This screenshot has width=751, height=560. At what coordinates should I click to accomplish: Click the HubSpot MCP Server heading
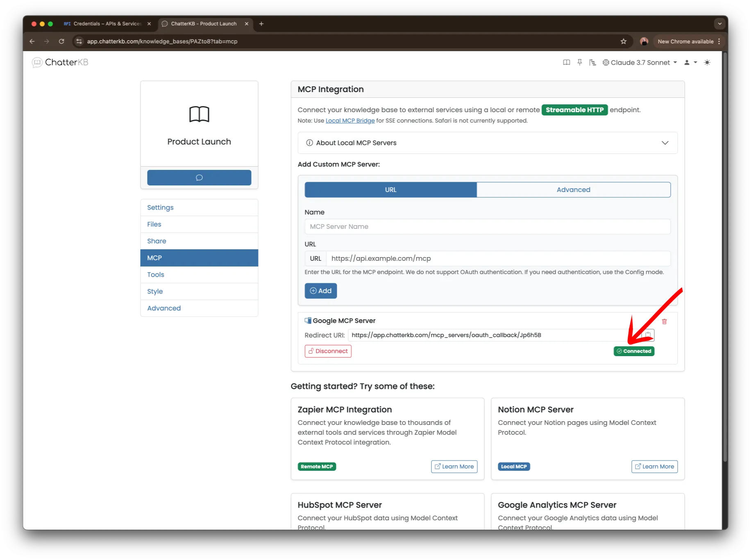(340, 505)
